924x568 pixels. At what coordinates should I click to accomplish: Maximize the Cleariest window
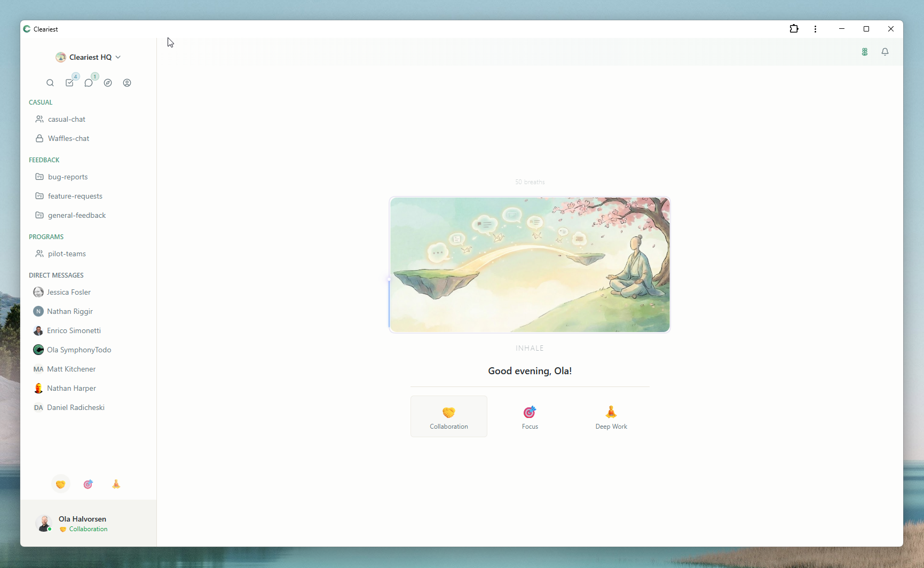coord(866,29)
